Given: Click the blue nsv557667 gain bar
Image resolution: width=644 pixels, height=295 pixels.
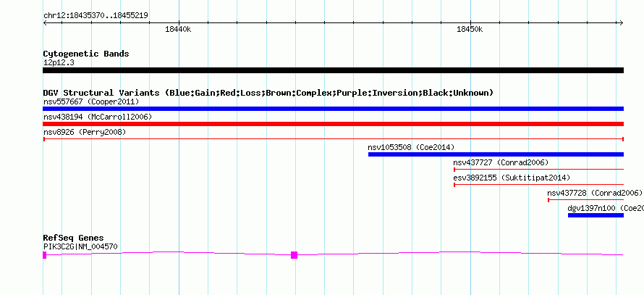Looking at the screenshot, I should 333,109.
